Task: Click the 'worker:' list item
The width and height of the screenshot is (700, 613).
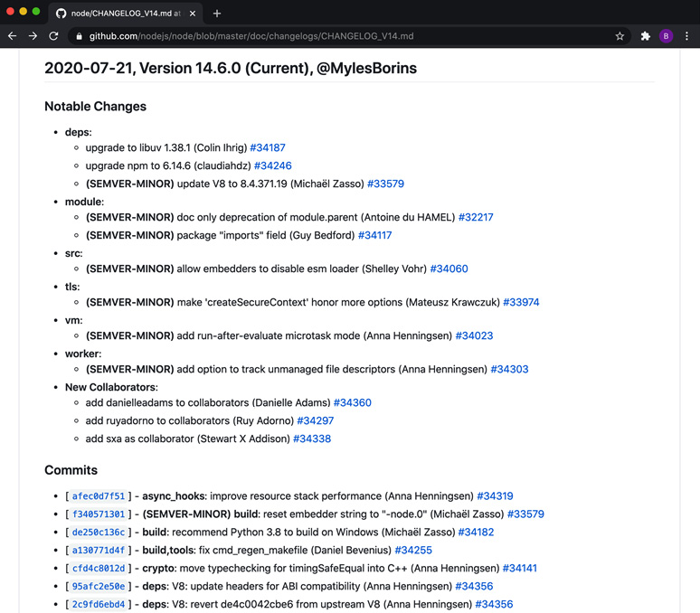Action: [x=83, y=354]
